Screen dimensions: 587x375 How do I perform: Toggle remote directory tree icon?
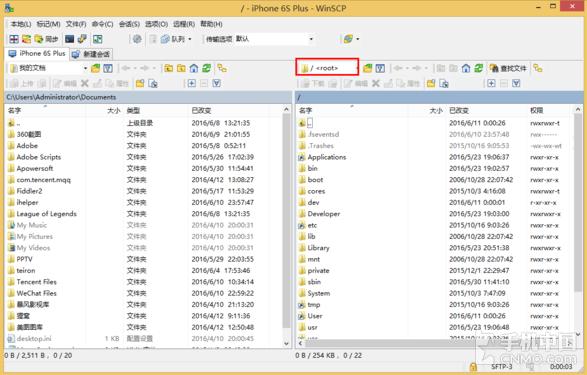point(538,68)
